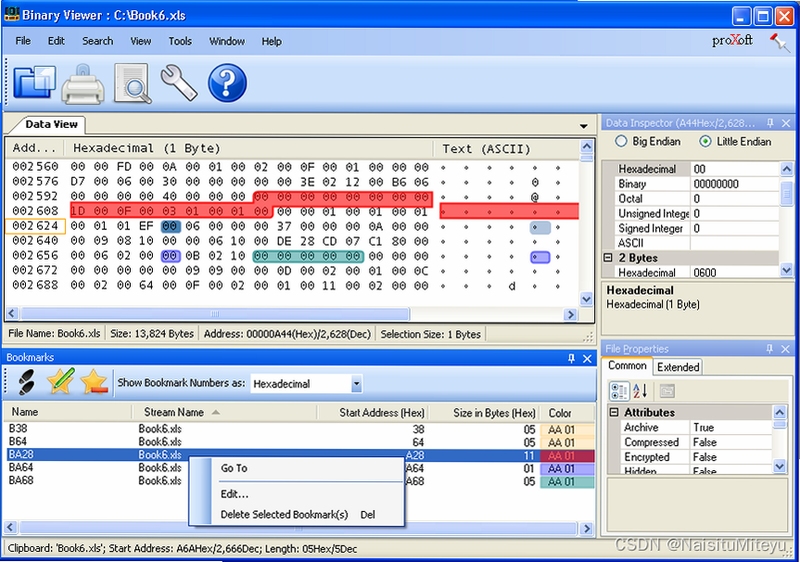Viewport: 800px width, 562px height.
Task: Choose Delete Selected Bookmark(s) in context menu
Action: point(297,514)
